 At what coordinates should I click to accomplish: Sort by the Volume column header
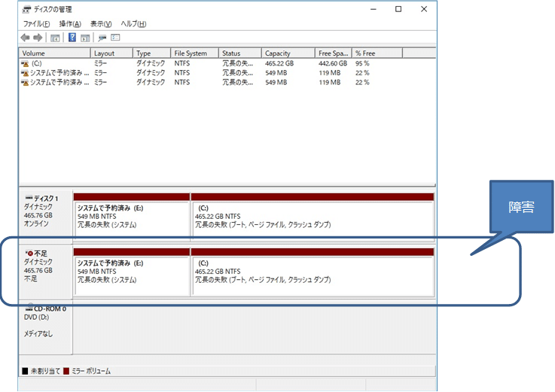(x=55, y=53)
